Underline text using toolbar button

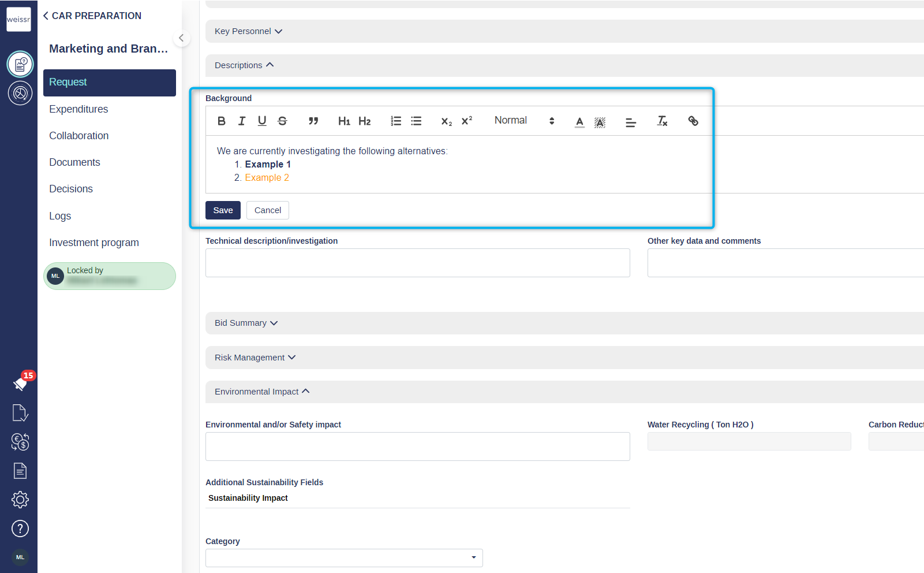tap(262, 121)
